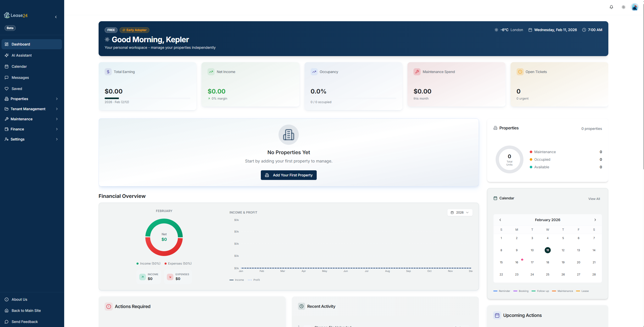Click the sun weather icon near London
Image resolution: width=644 pixels, height=327 pixels.
point(496,30)
